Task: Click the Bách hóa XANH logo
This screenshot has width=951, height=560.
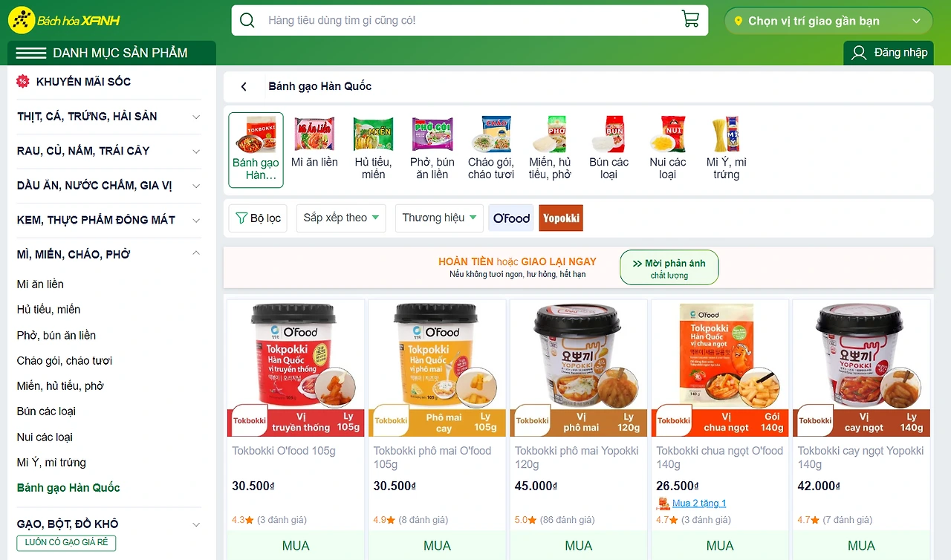Action: pos(65,21)
